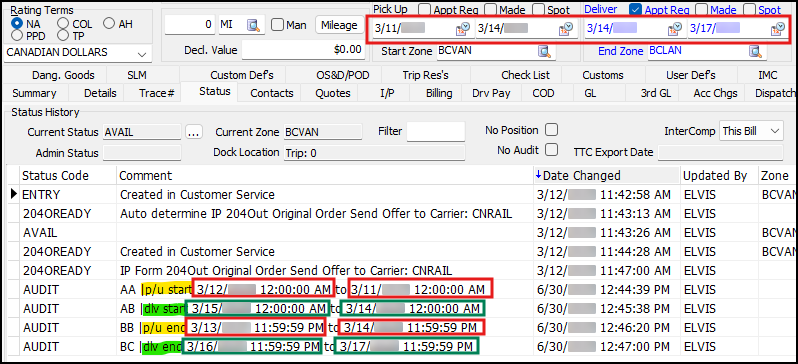The width and height of the screenshot is (798, 364).
Task: Sort by the Date Changed column header
Action: pos(607,176)
